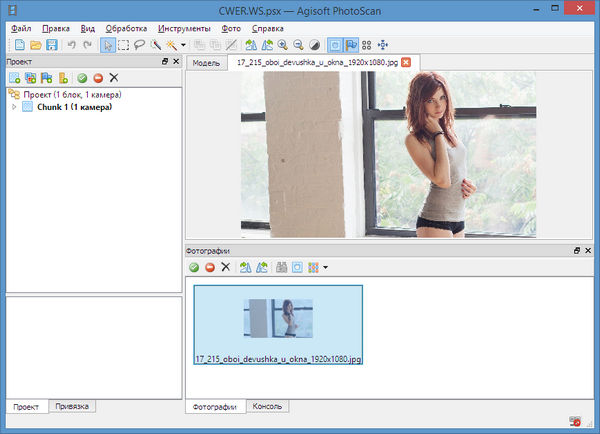The width and height of the screenshot is (600, 434).
Task: Select the photo thumbnail in Фотографии panel
Action: tap(278, 320)
